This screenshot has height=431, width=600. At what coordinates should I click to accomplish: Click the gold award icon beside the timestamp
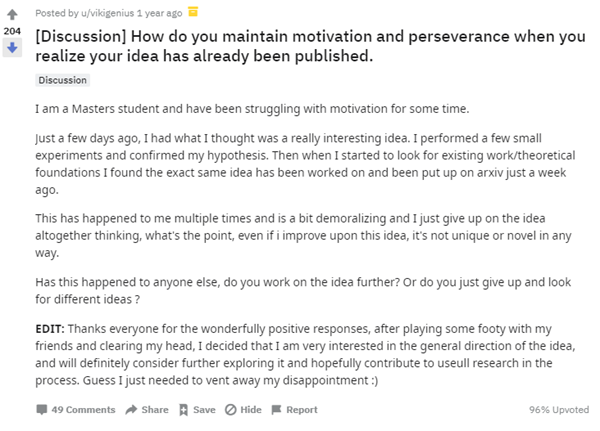[193, 12]
